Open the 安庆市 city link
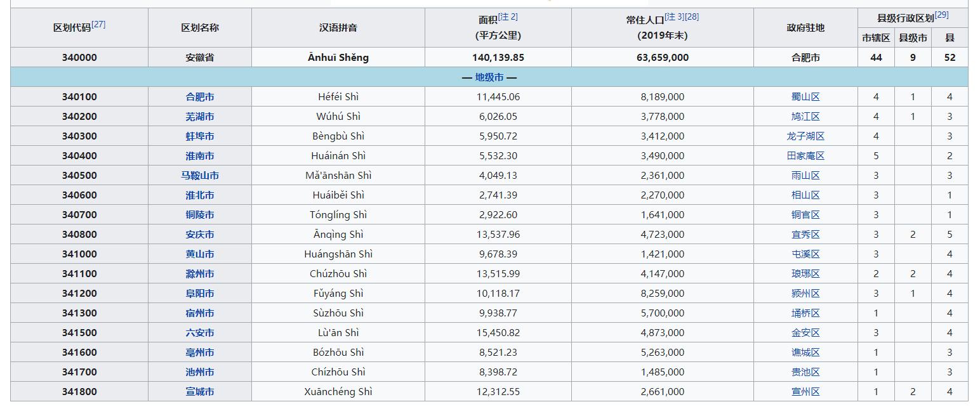 tap(199, 234)
